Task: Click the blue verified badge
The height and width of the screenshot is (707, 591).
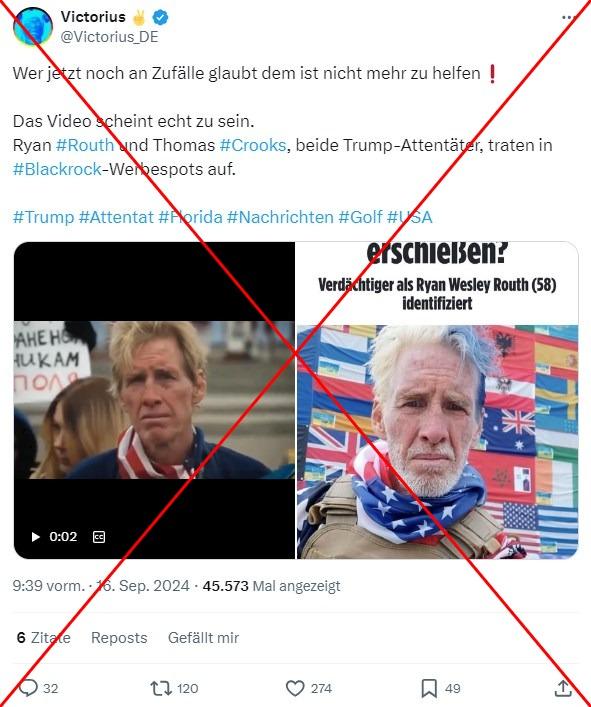Action: tap(160, 18)
